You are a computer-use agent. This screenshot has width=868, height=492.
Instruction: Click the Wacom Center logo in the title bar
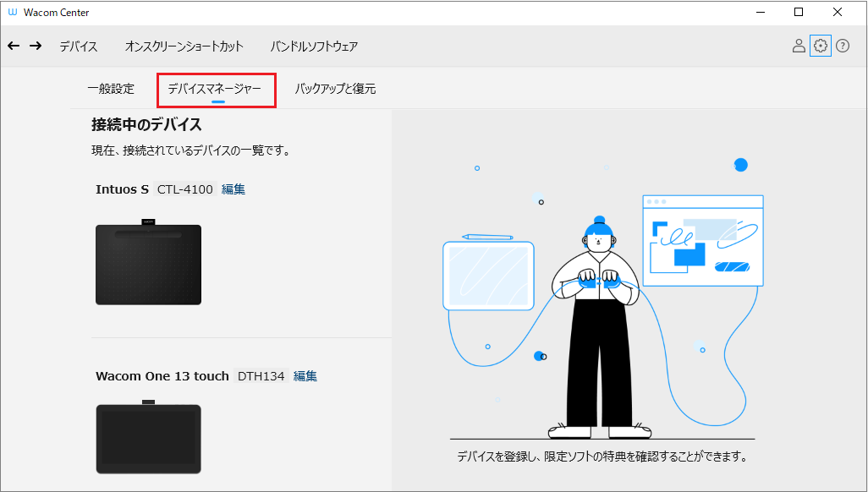tap(12, 12)
